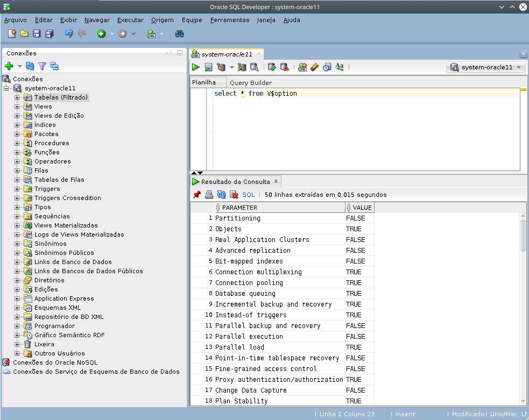Apply filter in Conexões panel
The width and height of the screenshot is (529, 420).
tap(42, 66)
